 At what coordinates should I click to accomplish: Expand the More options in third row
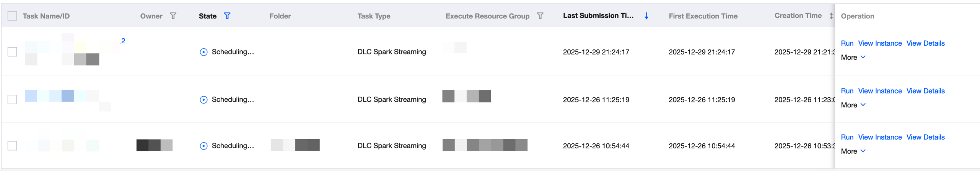[853, 151]
